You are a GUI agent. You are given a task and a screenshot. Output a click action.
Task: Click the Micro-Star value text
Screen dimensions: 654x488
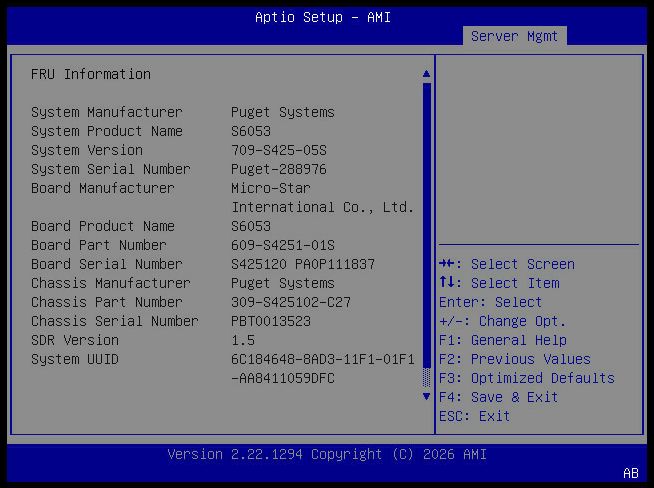(x=271, y=188)
